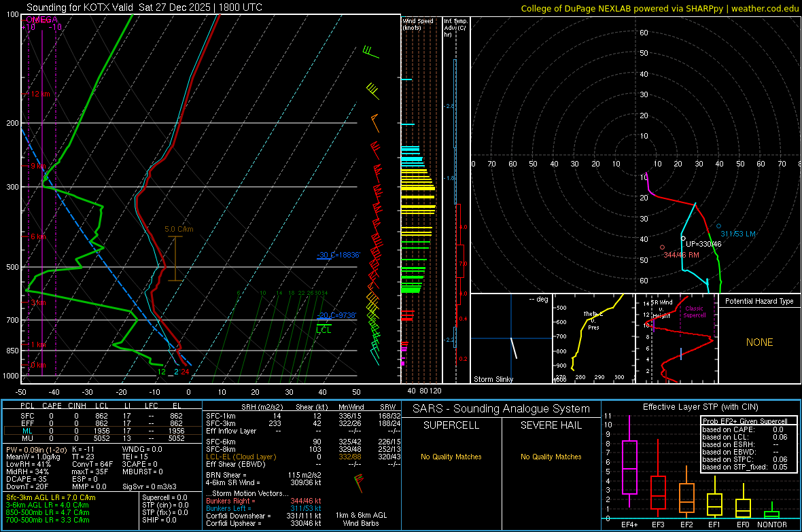Screen dimensions: 802x532
Task: Click the 'Inf. Temp. Adv.' panel header
Action: click(455, 28)
